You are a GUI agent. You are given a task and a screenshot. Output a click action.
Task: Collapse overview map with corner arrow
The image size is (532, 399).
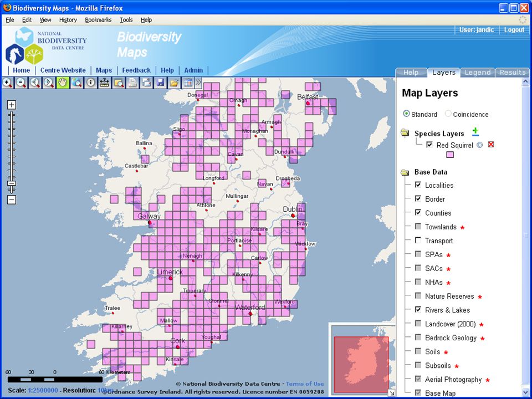(x=392, y=393)
